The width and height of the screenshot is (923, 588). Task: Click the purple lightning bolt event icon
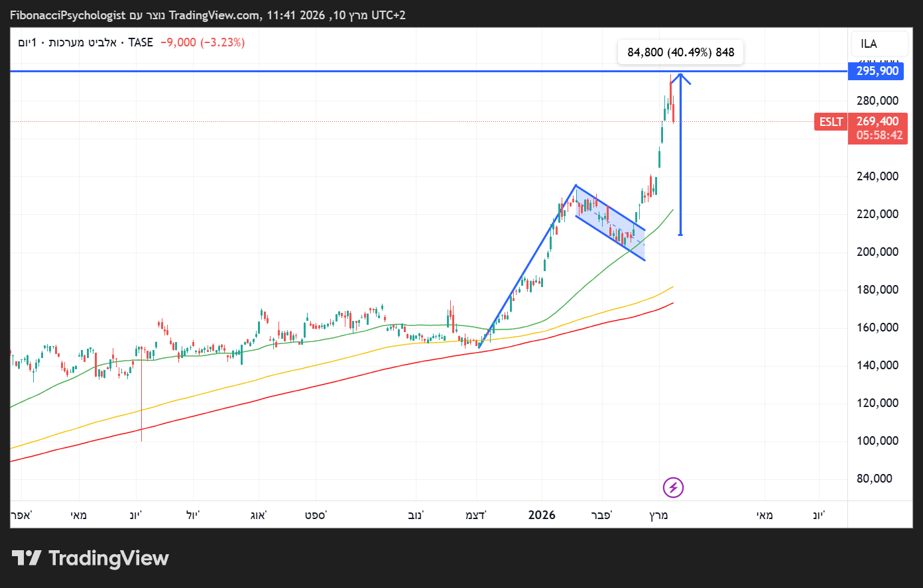coord(673,488)
